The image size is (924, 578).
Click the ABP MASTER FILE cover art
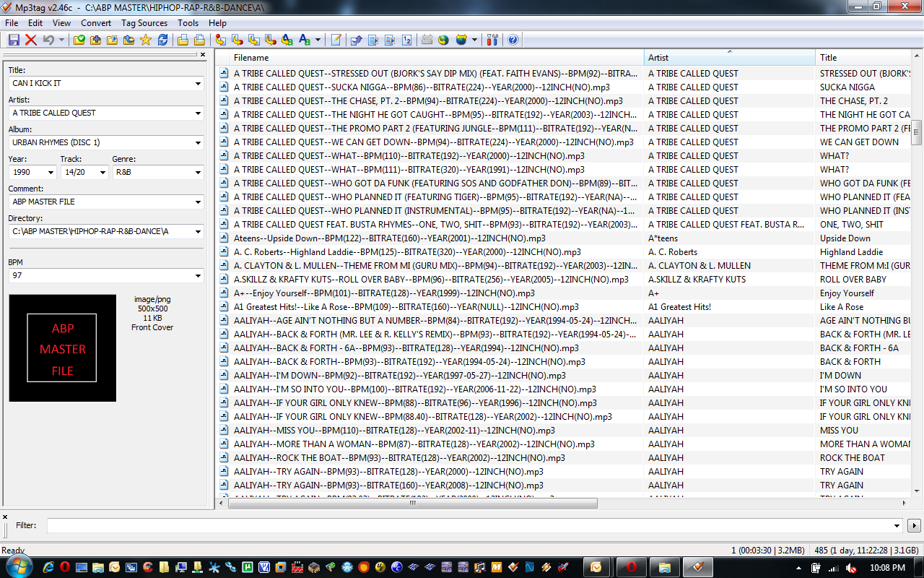click(62, 348)
